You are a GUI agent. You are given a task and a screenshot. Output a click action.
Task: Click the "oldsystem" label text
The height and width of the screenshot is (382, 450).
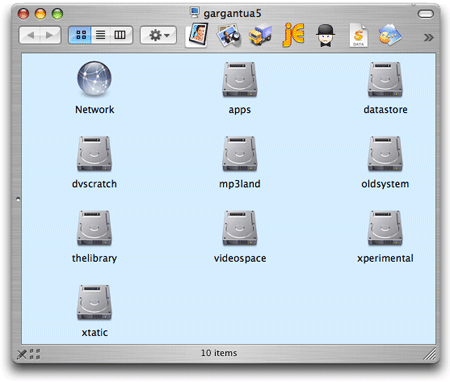pos(385,184)
